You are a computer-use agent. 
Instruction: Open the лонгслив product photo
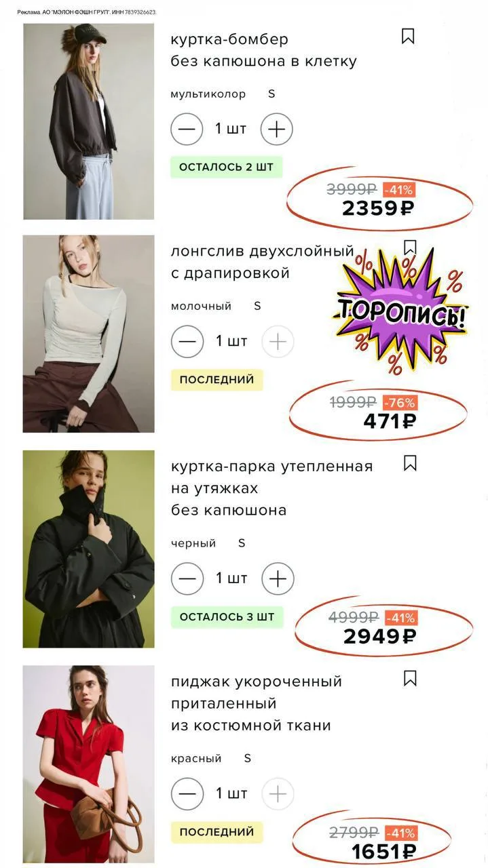coord(88,334)
